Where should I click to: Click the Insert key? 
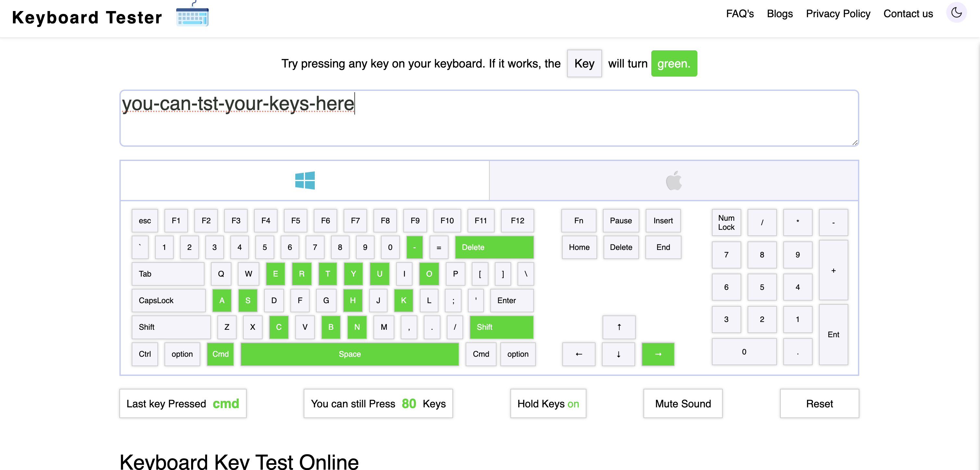663,221
